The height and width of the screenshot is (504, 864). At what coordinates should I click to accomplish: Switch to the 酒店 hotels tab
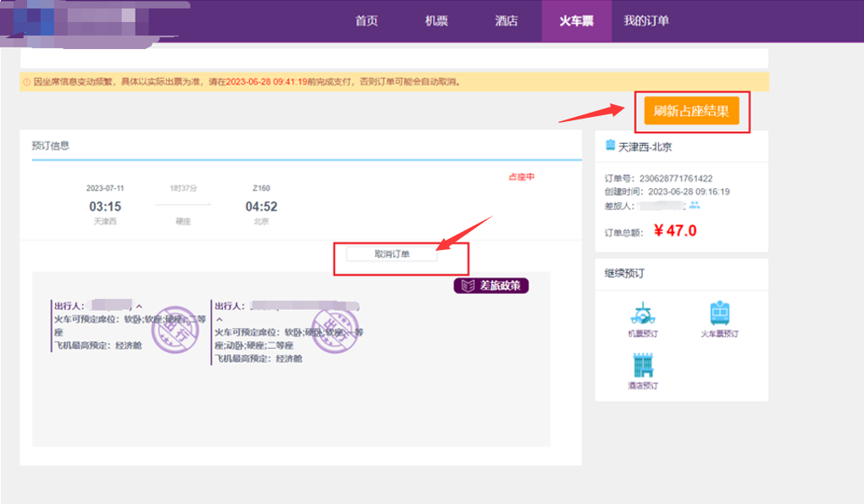pos(506,21)
